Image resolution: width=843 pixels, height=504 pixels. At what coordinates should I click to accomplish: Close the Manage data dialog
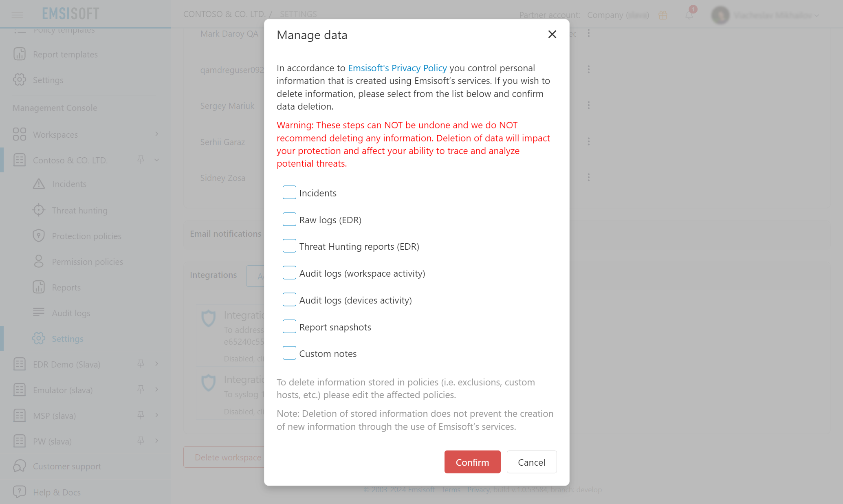(552, 35)
